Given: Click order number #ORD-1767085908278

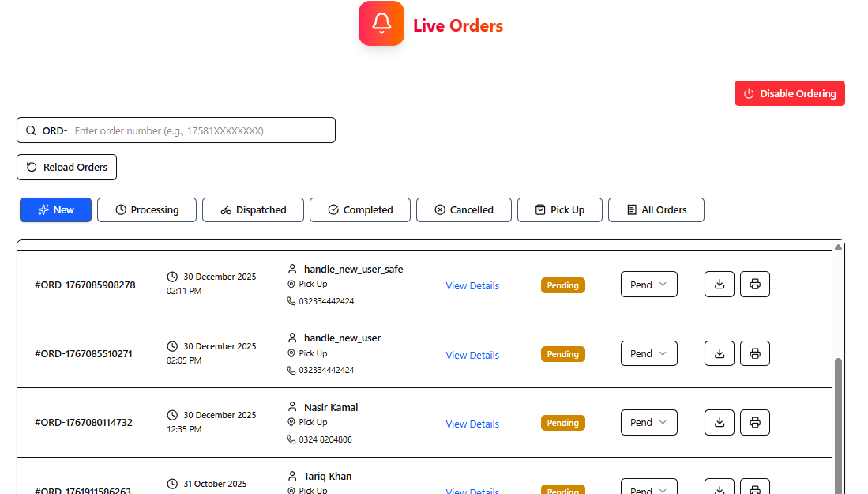Looking at the screenshot, I should [85, 285].
